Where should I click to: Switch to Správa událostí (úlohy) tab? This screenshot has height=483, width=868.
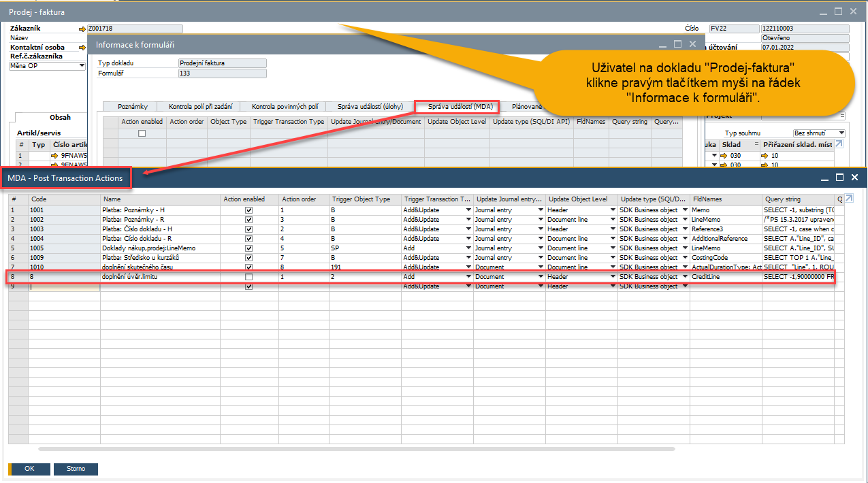pos(370,107)
